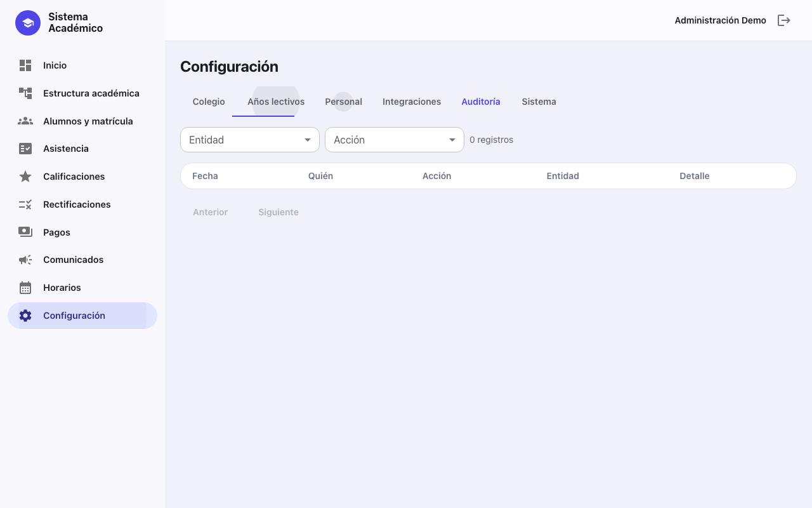
Task: Click the Horarios calendar icon
Action: point(25,288)
